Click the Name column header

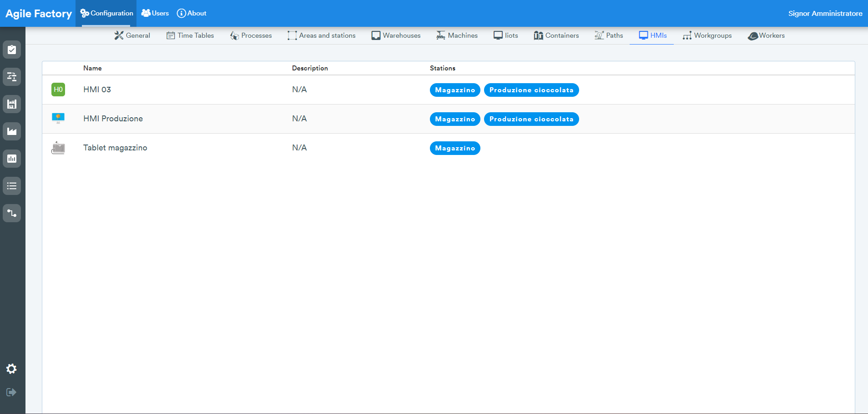click(x=92, y=68)
